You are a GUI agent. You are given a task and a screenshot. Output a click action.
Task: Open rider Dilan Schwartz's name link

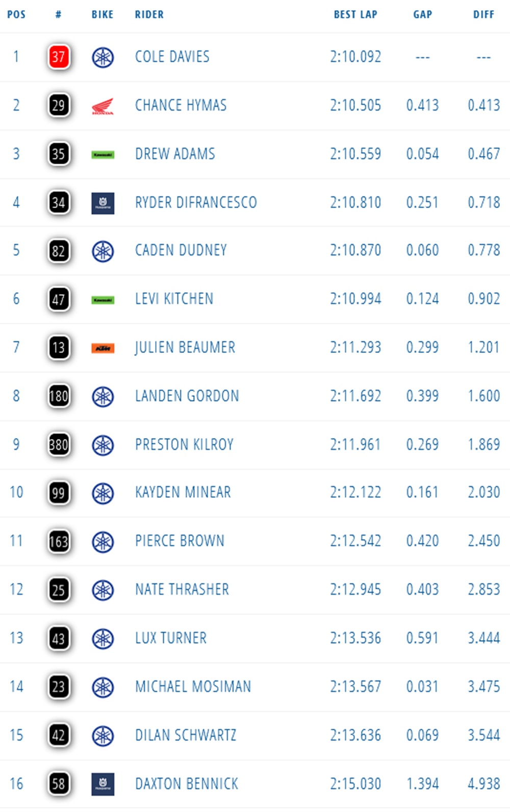click(186, 735)
